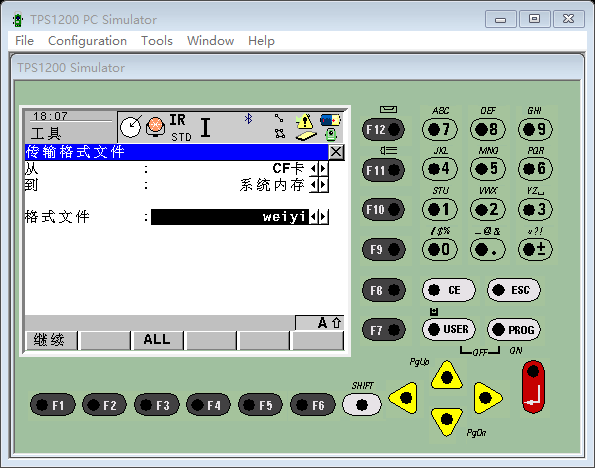
Task: Click the telescope face I indicator
Action: [x=205, y=127]
